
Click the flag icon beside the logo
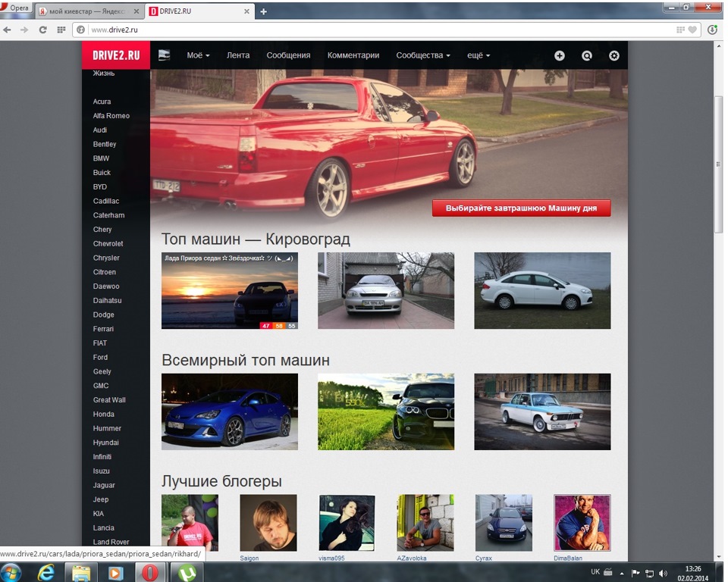(164, 55)
